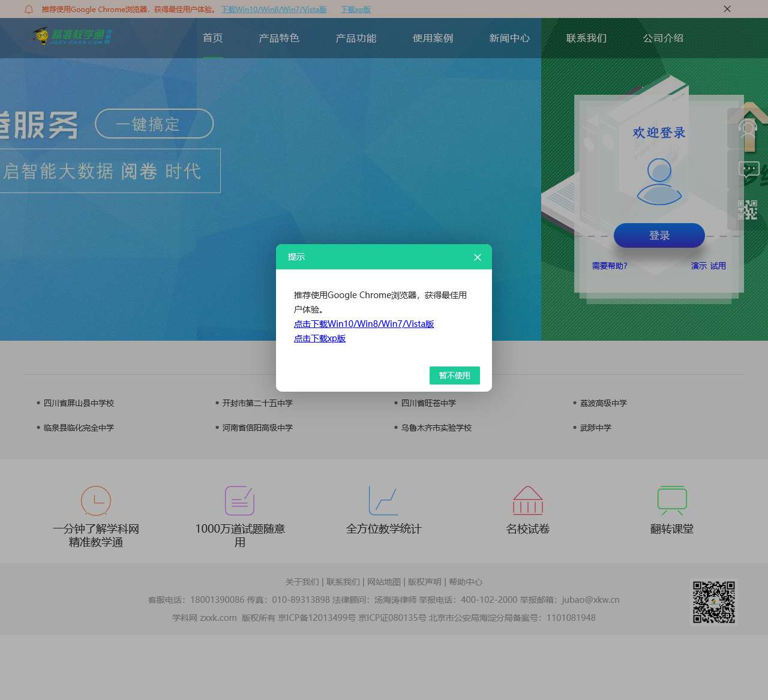Click the chart icon for 全方位教学统计

point(383,500)
